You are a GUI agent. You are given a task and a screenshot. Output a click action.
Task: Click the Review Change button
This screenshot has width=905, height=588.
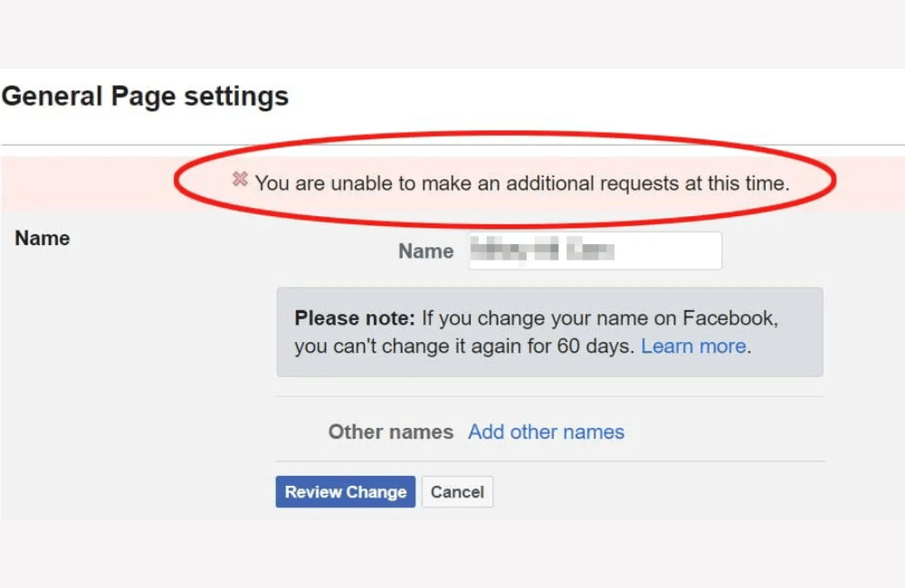(x=345, y=492)
